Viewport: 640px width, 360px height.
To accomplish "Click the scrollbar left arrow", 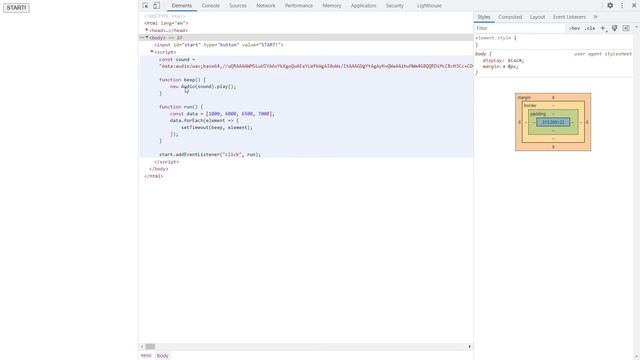I will click(142, 347).
